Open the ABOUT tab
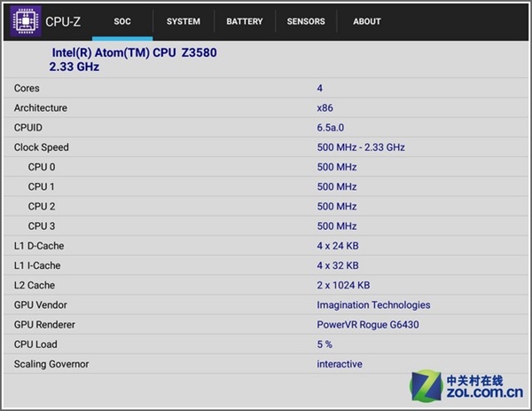532x411 pixels. click(x=367, y=21)
